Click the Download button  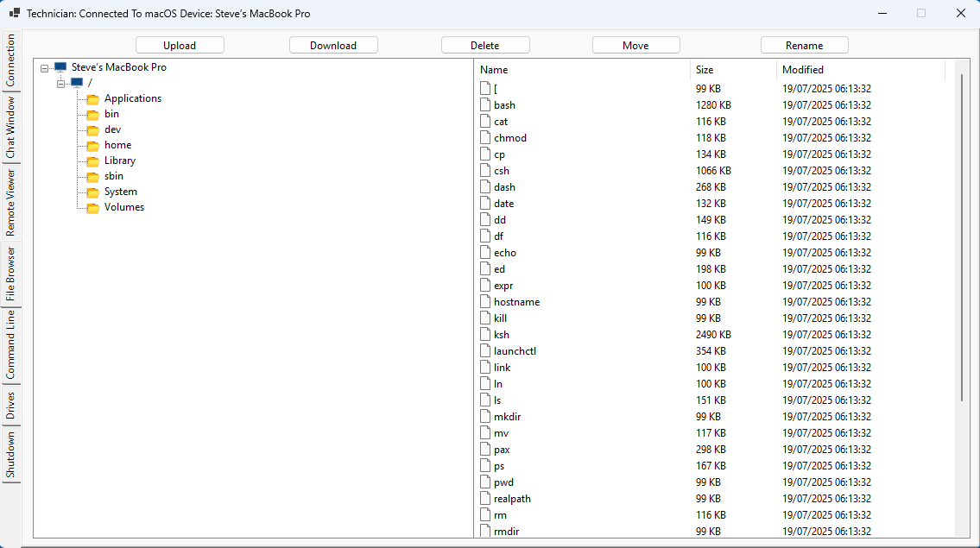click(x=333, y=45)
